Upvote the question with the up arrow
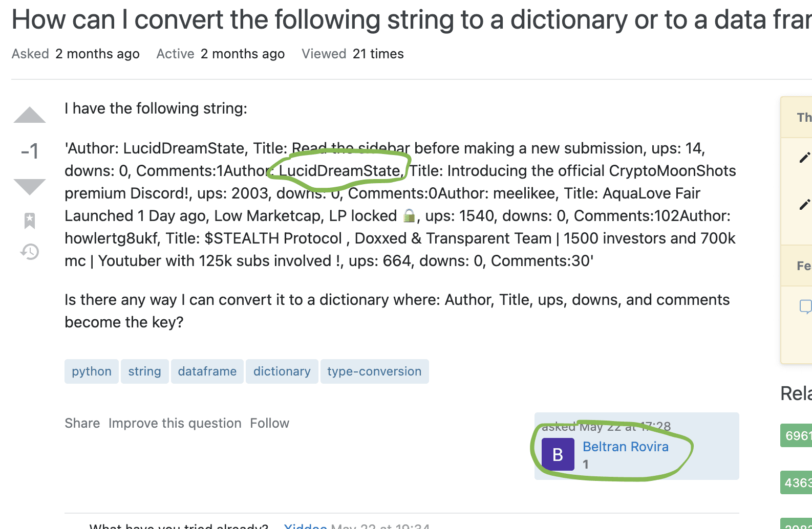 (30, 115)
